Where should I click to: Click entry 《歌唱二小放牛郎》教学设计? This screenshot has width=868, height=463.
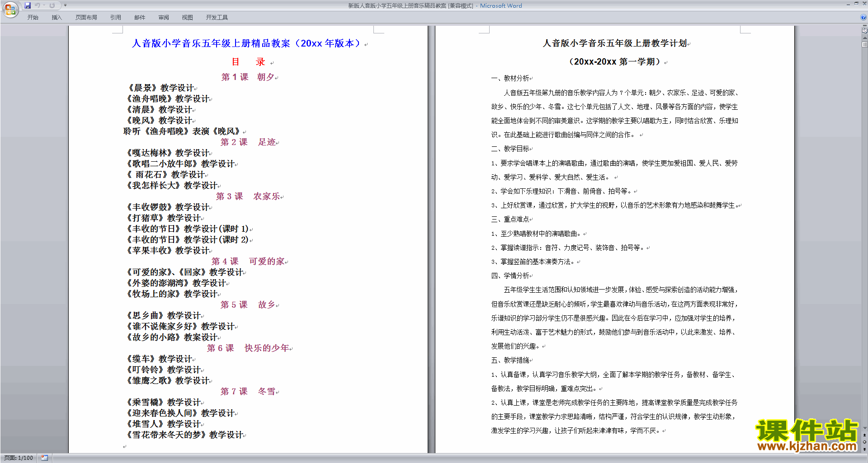[180, 164]
